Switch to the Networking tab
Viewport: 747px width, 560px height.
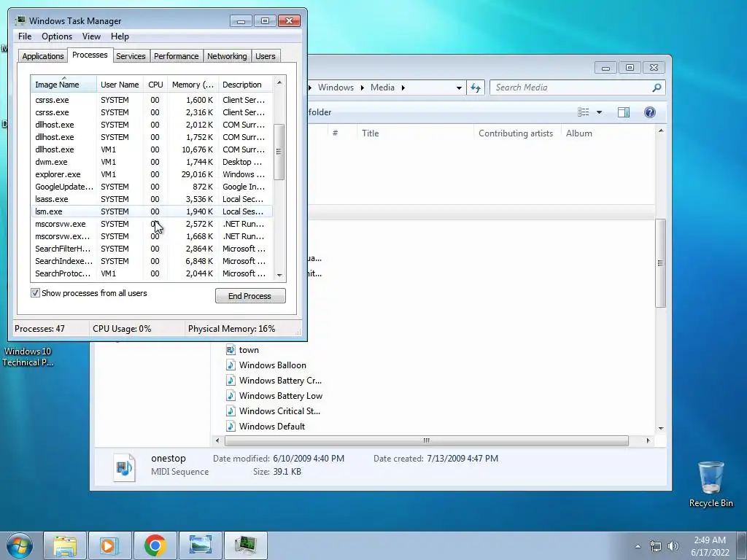(228, 56)
